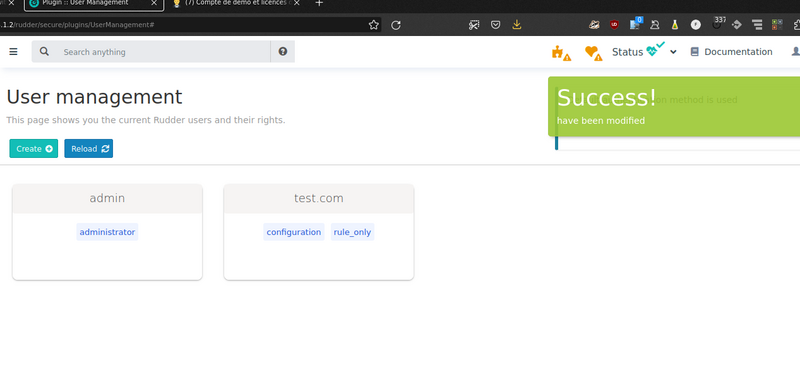
Task: Click the "have been modified" notification text
Action: pos(601,120)
